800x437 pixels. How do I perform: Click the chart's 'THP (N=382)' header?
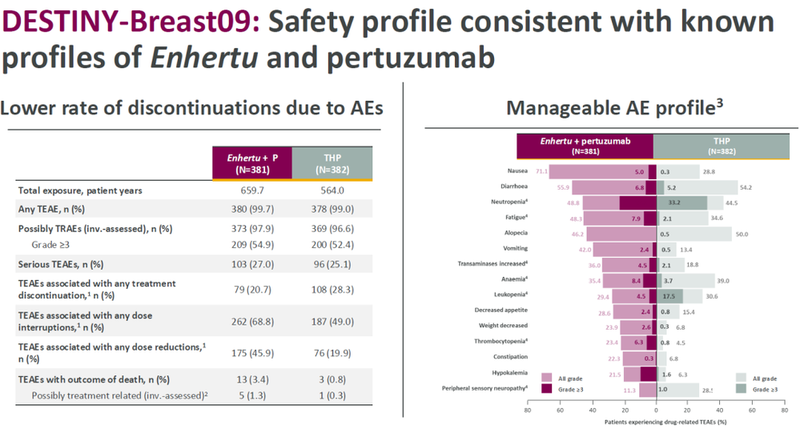718,146
